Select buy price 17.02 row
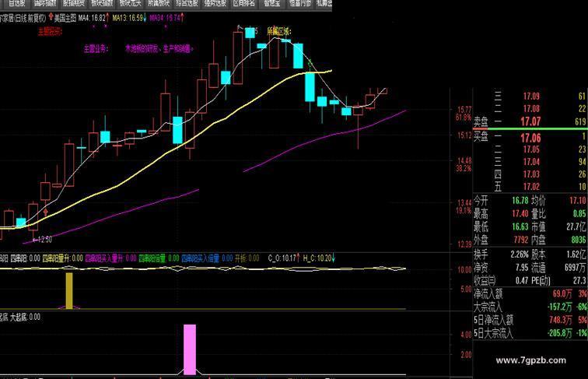Screen dimensions: 588x379 [530, 187]
